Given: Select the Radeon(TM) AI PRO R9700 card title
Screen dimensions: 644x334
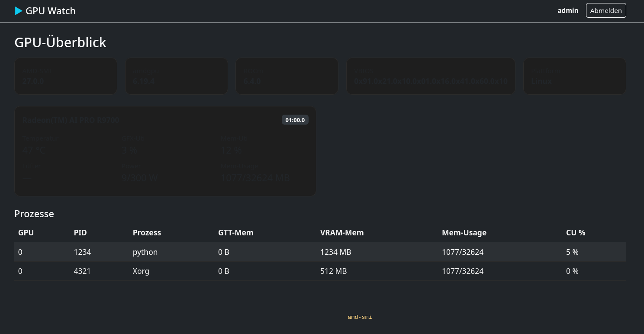Looking at the screenshot, I should pos(71,120).
